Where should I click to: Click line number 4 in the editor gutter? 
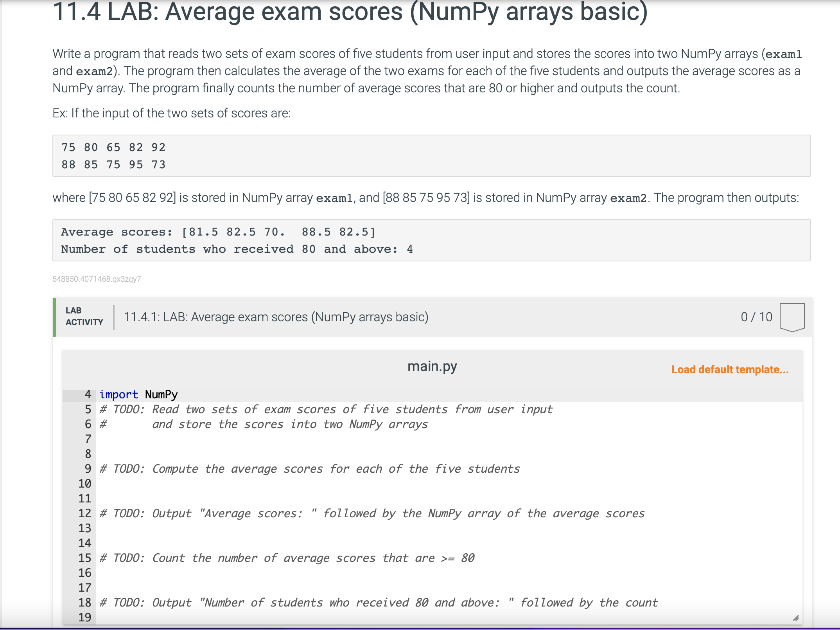click(87, 394)
